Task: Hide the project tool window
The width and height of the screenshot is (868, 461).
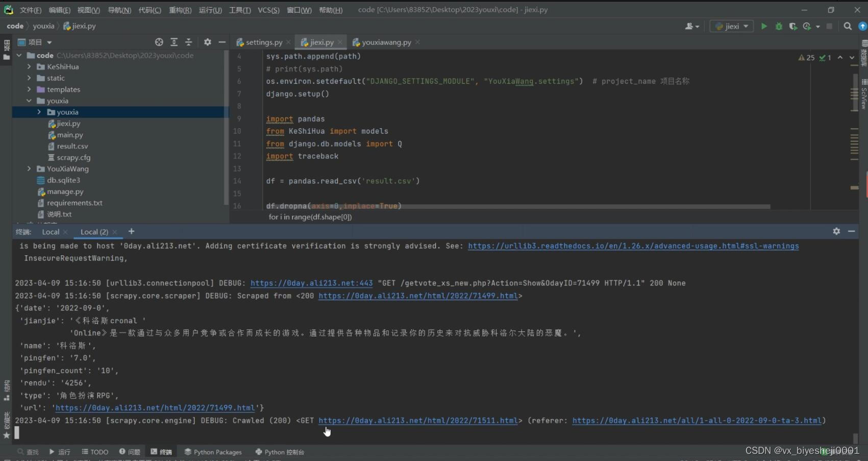Action: tap(222, 42)
